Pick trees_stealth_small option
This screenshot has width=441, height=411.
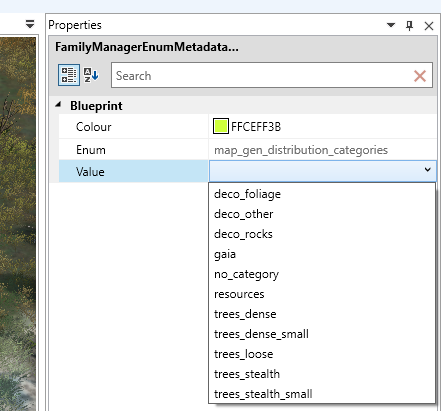(x=322, y=394)
